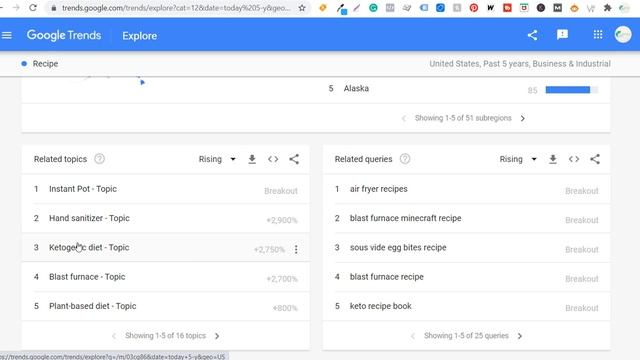
Task: Open the Explore page heading
Action: pyautogui.click(x=140, y=36)
